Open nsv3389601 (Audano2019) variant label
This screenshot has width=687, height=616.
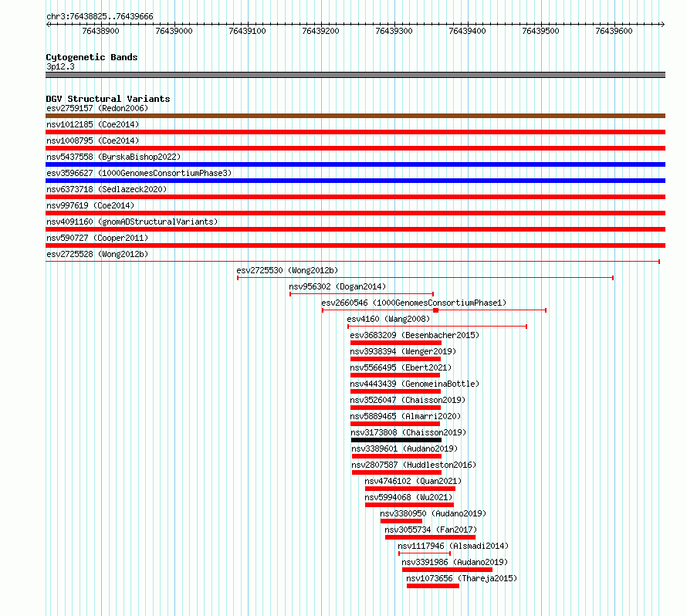(x=404, y=448)
